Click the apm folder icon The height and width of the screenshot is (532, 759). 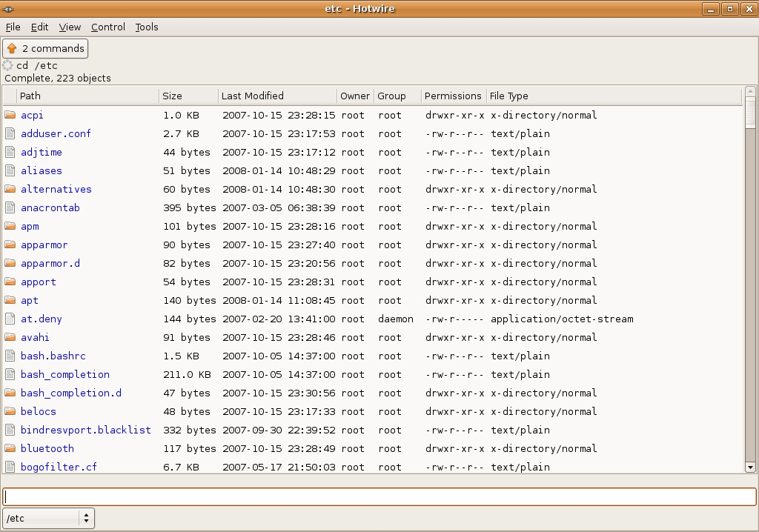pos(10,226)
